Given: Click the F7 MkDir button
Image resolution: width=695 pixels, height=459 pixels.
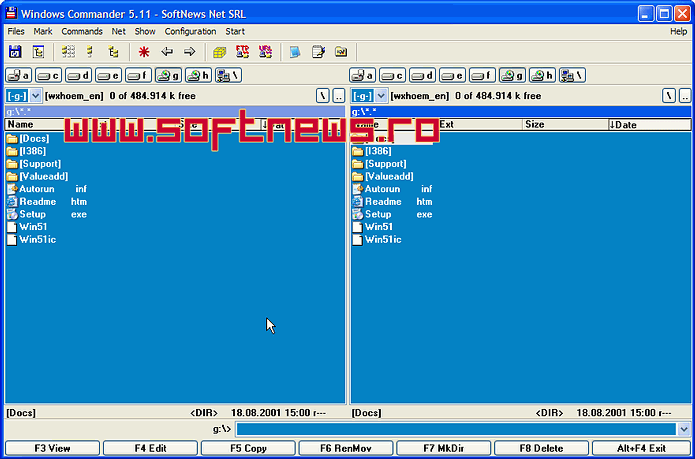Looking at the screenshot, I should coord(444,448).
